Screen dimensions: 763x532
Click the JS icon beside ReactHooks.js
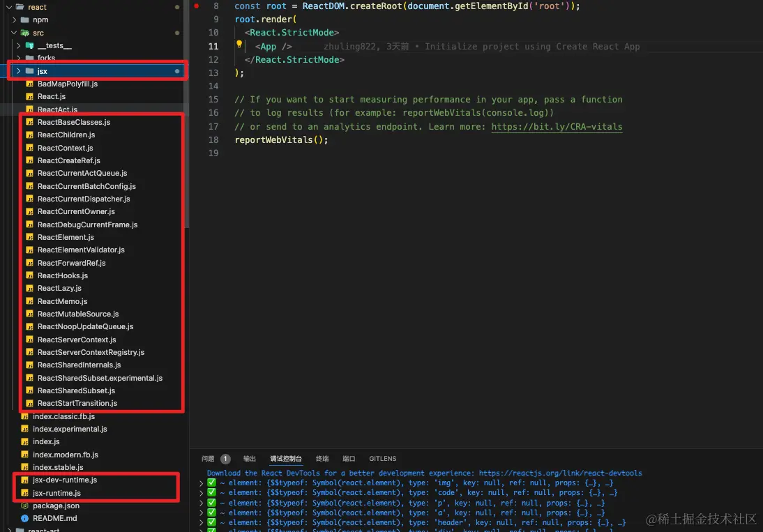(30, 275)
